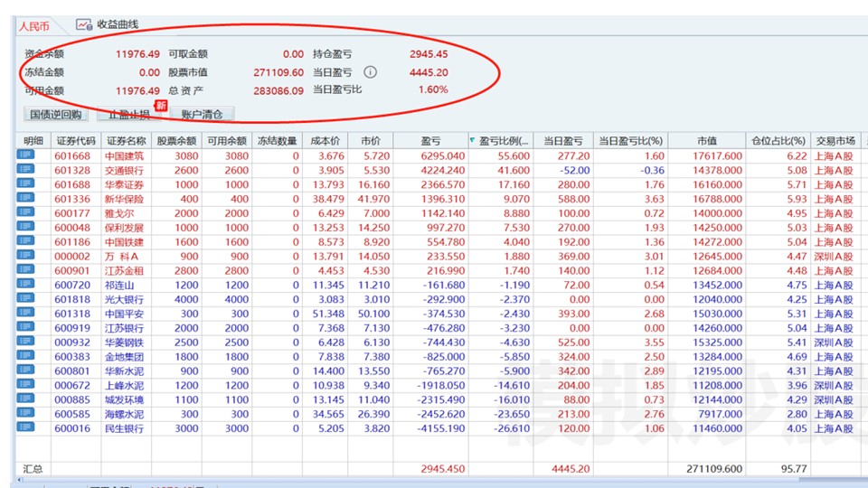Click total assets value 283086.09
868x488 pixels.
[278, 90]
